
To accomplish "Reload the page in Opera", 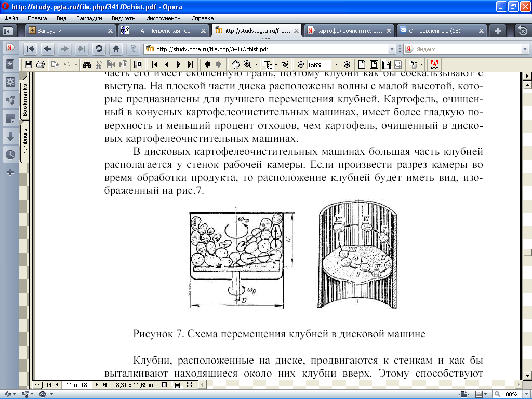I will [99, 49].
